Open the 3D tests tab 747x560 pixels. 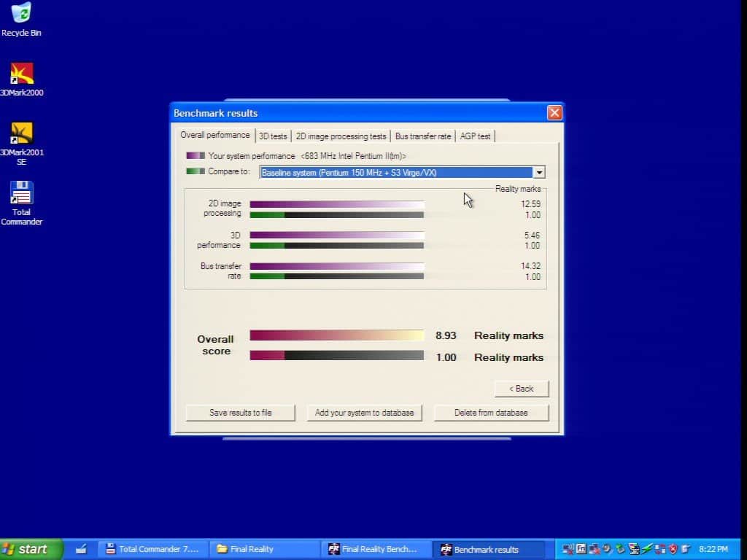pyautogui.click(x=273, y=136)
